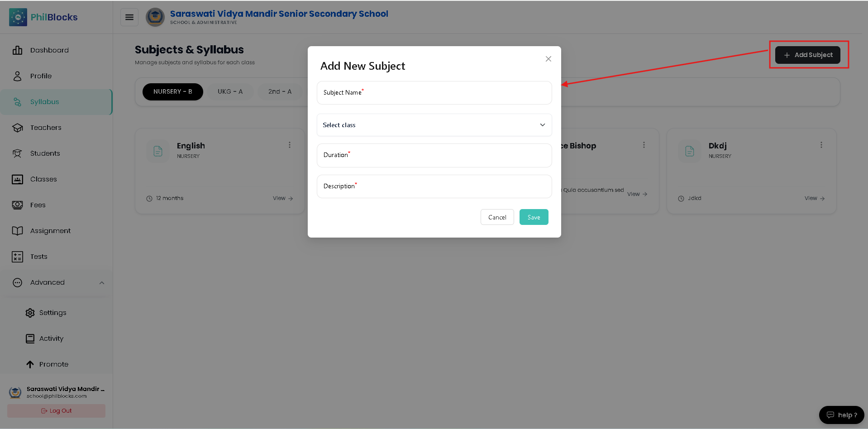Click the Dkdj card document icon

tap(690, 151)
